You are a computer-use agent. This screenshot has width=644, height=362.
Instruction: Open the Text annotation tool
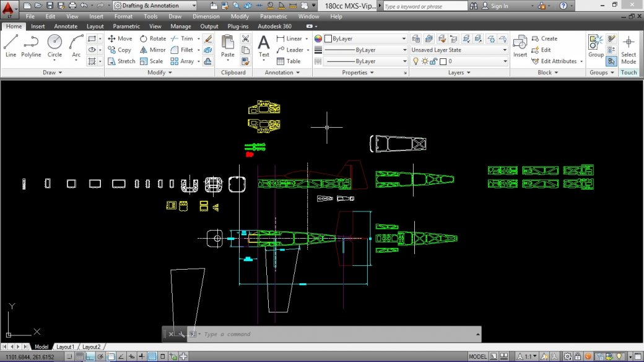click(264, 46)
